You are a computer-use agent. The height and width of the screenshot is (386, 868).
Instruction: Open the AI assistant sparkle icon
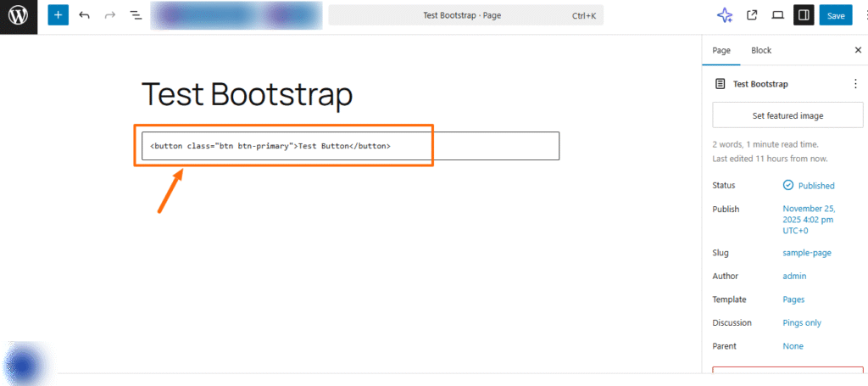click(725, 15)
